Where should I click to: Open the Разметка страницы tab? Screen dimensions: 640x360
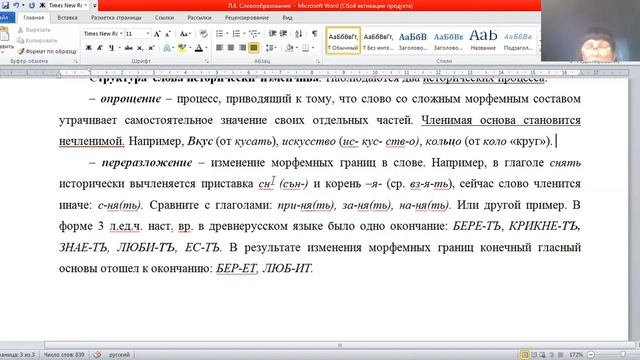(x=116, y=18)
